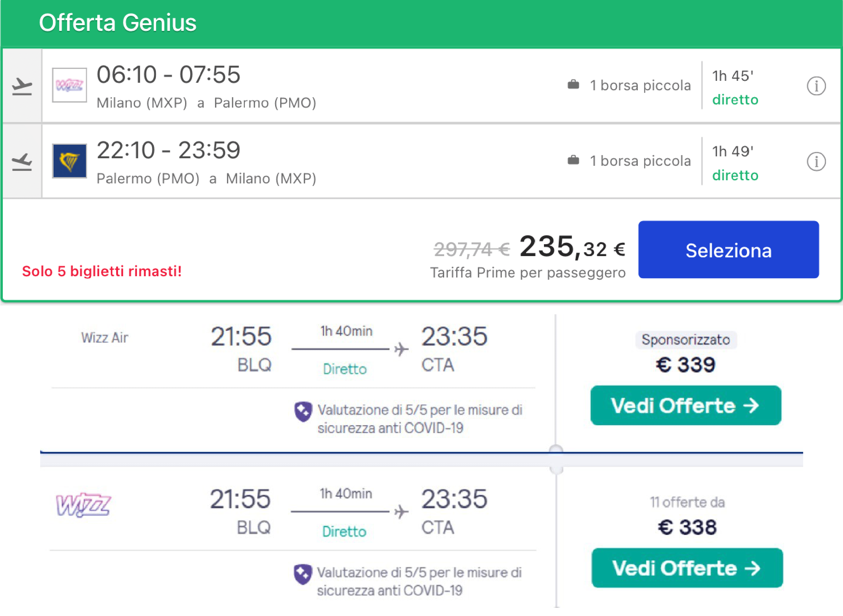Click the Offerta Genius header

(x=117, y=22)
